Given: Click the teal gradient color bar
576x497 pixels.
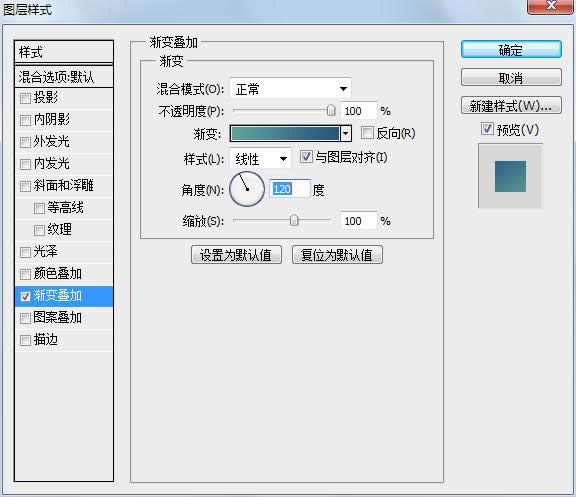Looking at the screenshot, I should coord(285,133).
